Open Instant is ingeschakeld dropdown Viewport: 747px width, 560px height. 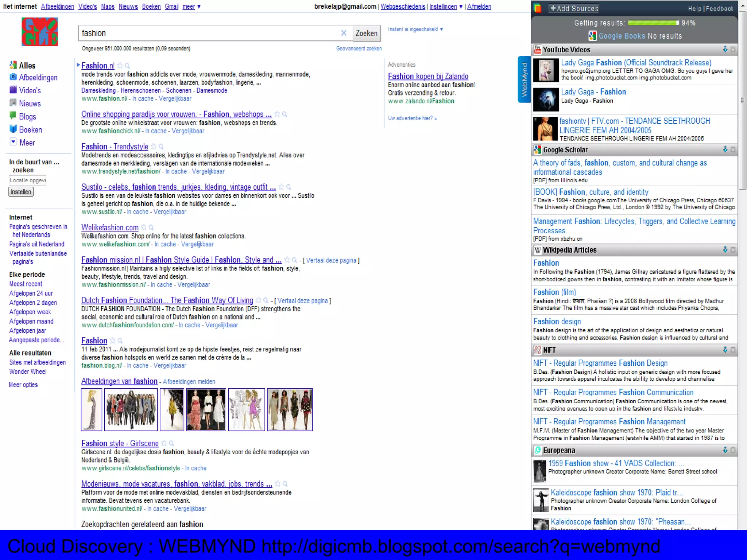point(415,29)
